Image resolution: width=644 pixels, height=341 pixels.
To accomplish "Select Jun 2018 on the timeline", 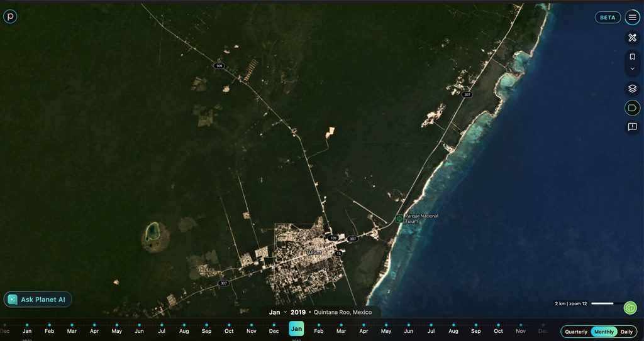I will click(x=139, y=331).
